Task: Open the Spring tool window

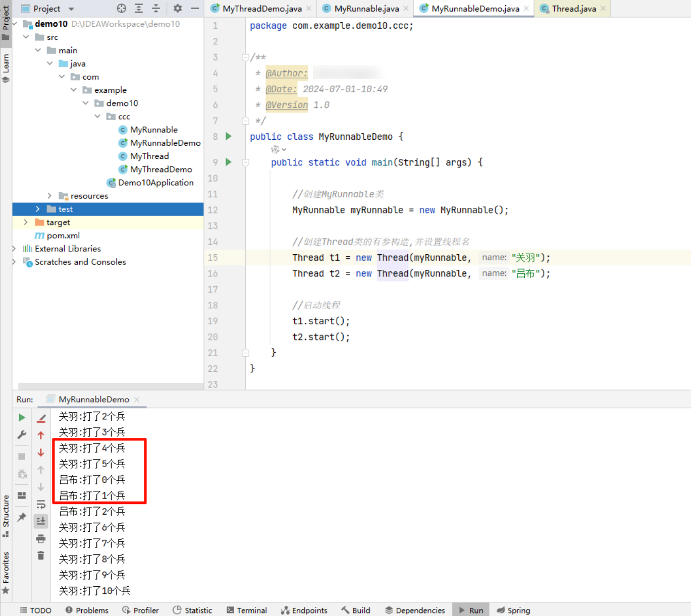Action: 513,610
